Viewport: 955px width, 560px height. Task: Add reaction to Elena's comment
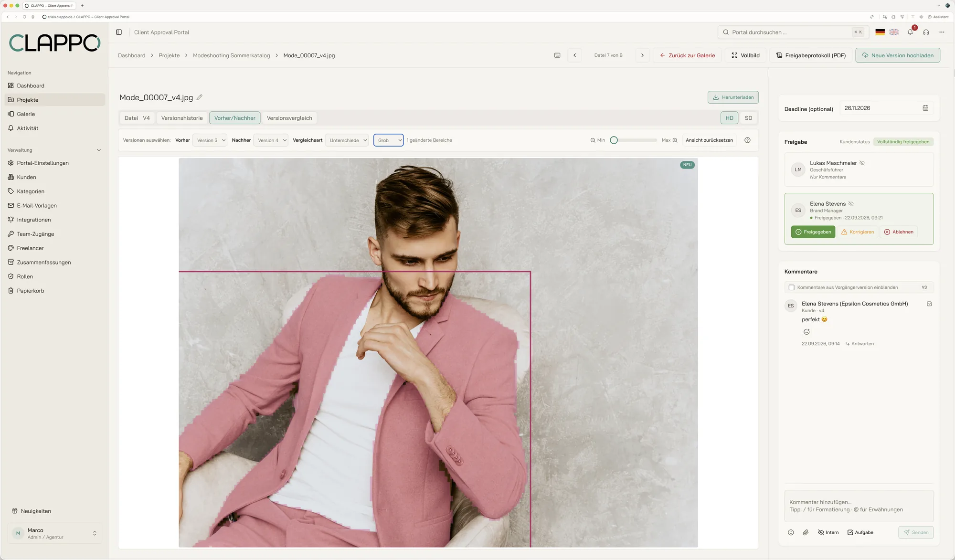tap(806, 332)
